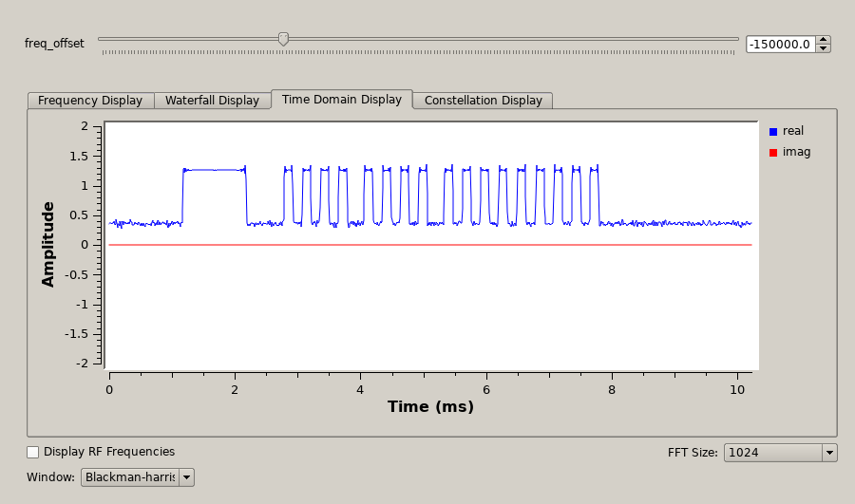
Task: Click the 'imag' legend label
Action: (797, 152)
